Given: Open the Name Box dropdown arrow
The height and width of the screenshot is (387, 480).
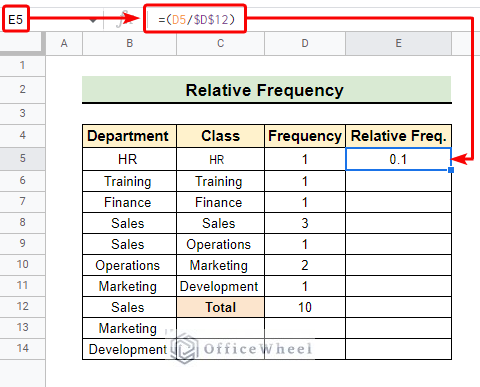Looking at the screenshot, I should pos(93,21).
